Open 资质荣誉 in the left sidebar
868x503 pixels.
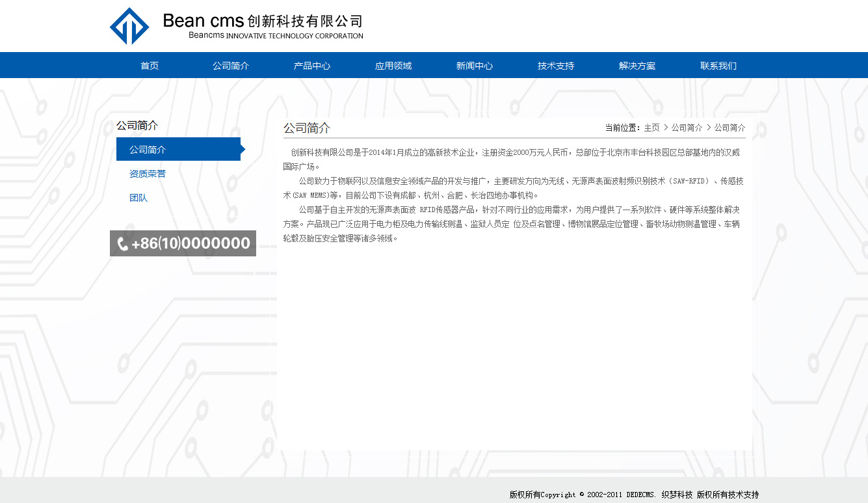point(148,174)
